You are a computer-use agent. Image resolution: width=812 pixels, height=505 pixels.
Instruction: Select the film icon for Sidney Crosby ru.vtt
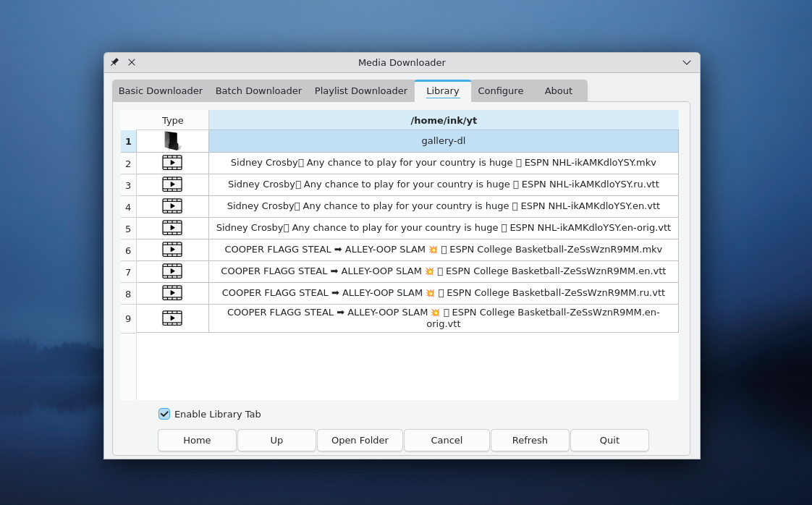(172, 184)
